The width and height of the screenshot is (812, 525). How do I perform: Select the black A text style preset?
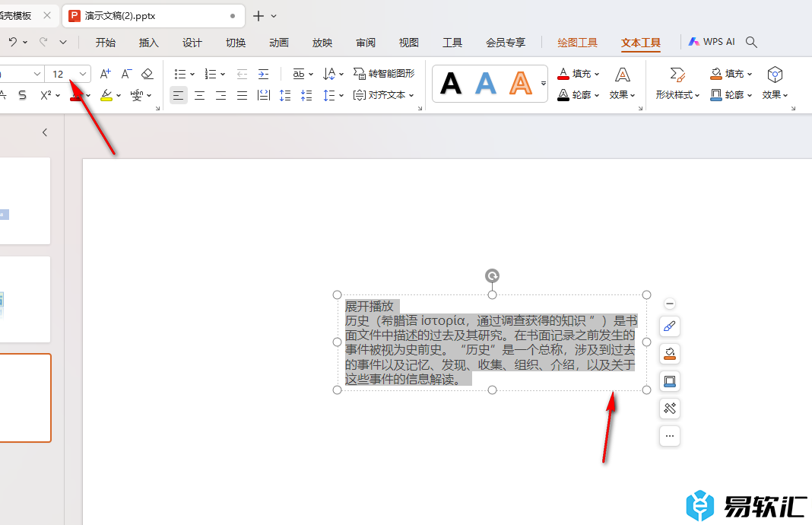(x=451, y=84)
